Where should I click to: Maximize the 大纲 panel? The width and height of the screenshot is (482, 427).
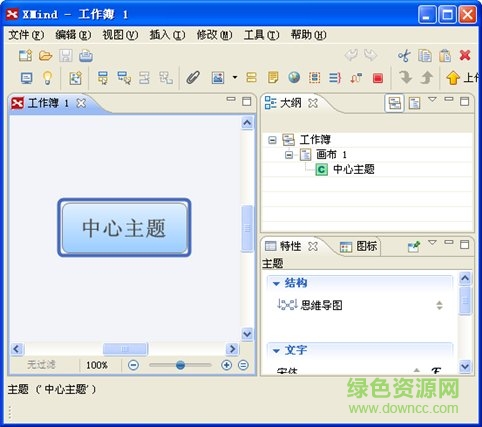tap(464, 101)
